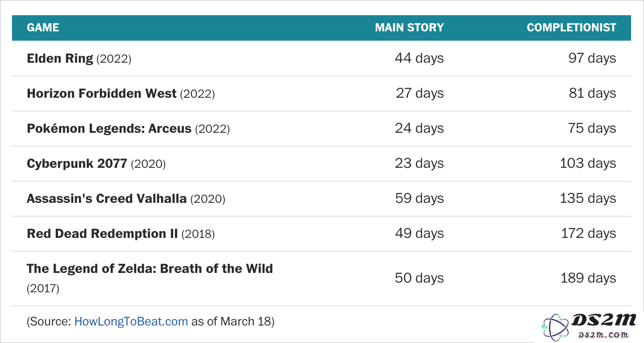The height and width of the screenshot is (343, 644).
Task: Open the HowLongToBeat.com source link
Action: (131, 321)
